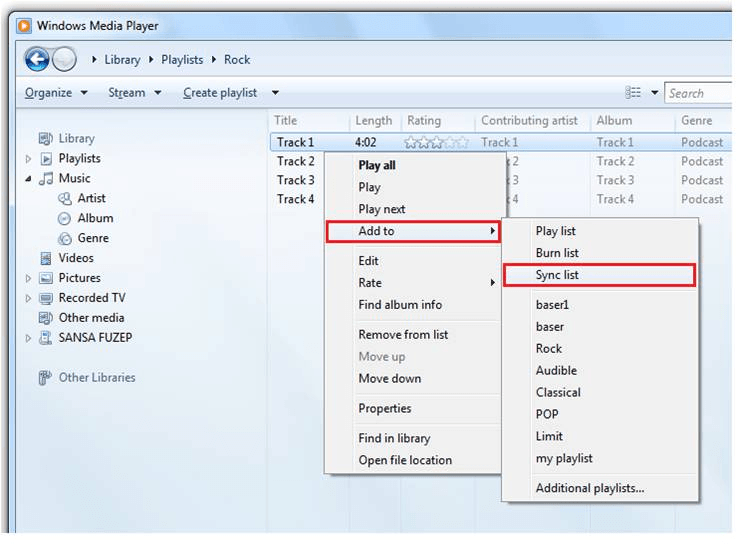Expand the Playlists tree node

coord(28,159)
